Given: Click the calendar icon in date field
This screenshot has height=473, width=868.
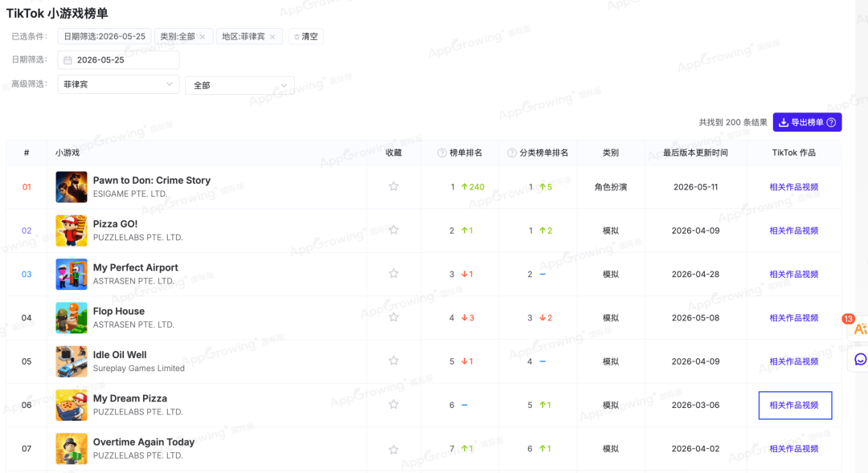Looking at the screenshot, I should (x=68, y=59).
